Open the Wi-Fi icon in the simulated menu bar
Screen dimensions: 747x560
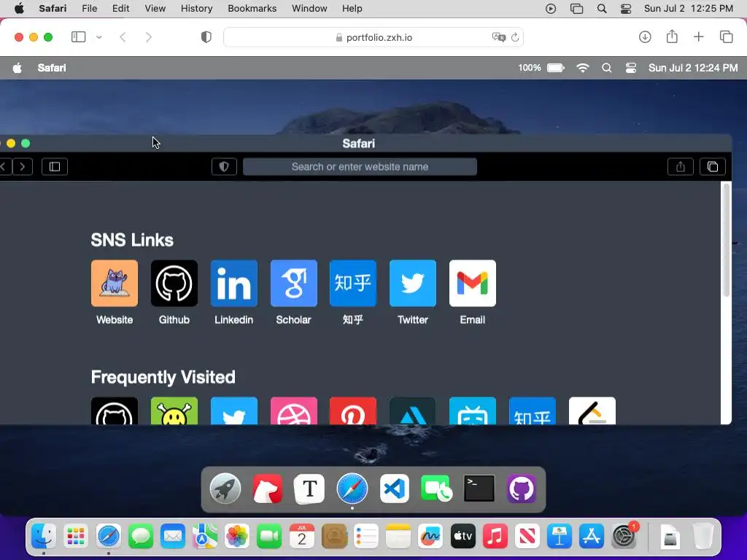click(x=582, y=68)
